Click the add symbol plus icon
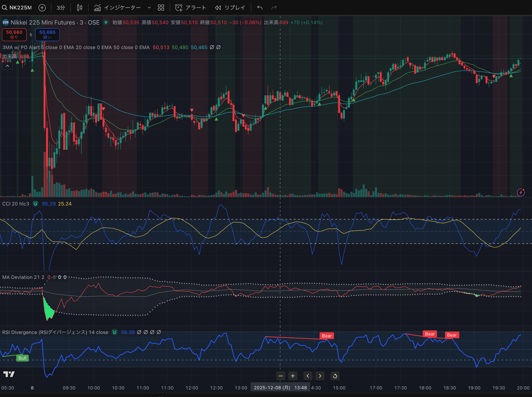This screenshot has width=532, height=397. pos(42,8)
